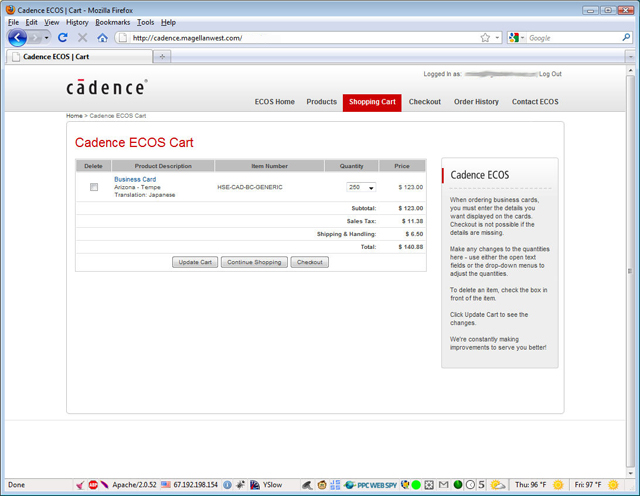
Task: Open the Bookmarks menu
Action: pos(113,22)
